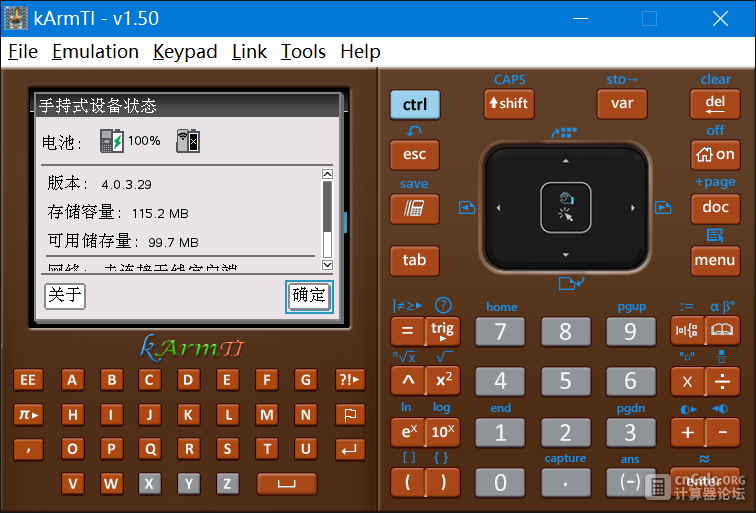This screenshot has height=513, width=756.
Task: Click the comma key
Action: (28, 449)
